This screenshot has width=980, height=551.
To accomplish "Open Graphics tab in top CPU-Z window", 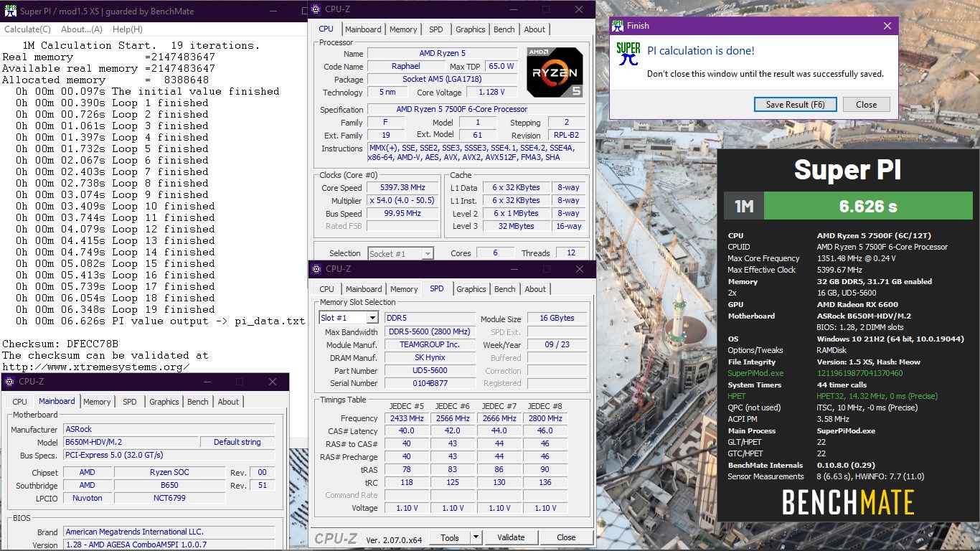I will 471,29.
